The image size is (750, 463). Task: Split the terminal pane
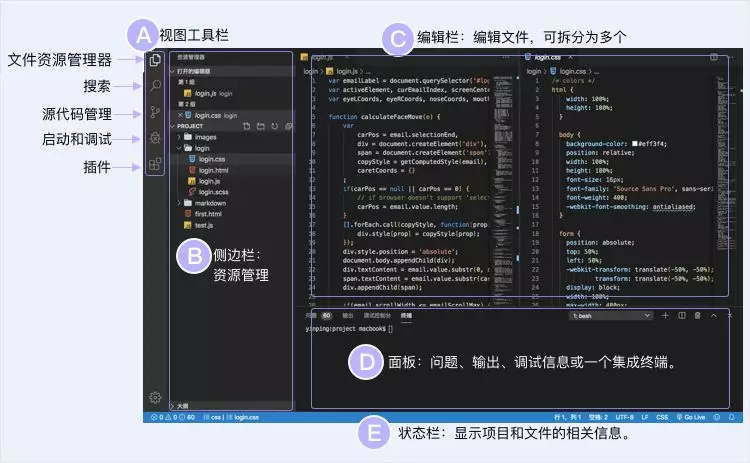[682, 315]
